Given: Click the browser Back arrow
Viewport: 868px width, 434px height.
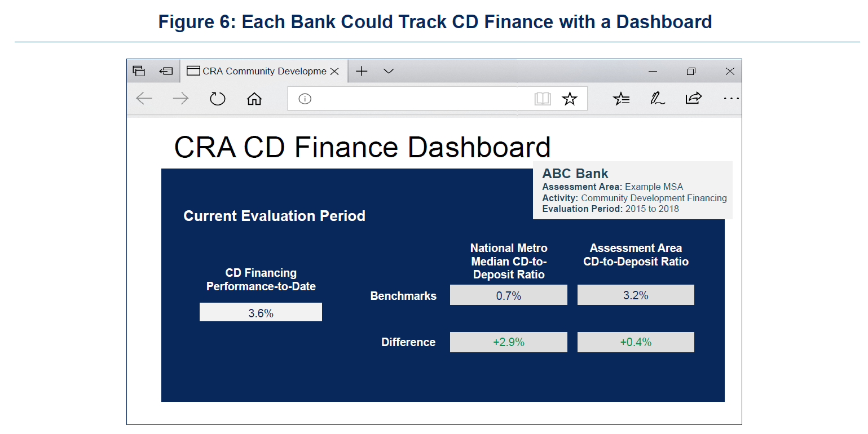Looking at the screenshot, I should tap(144, 99).
